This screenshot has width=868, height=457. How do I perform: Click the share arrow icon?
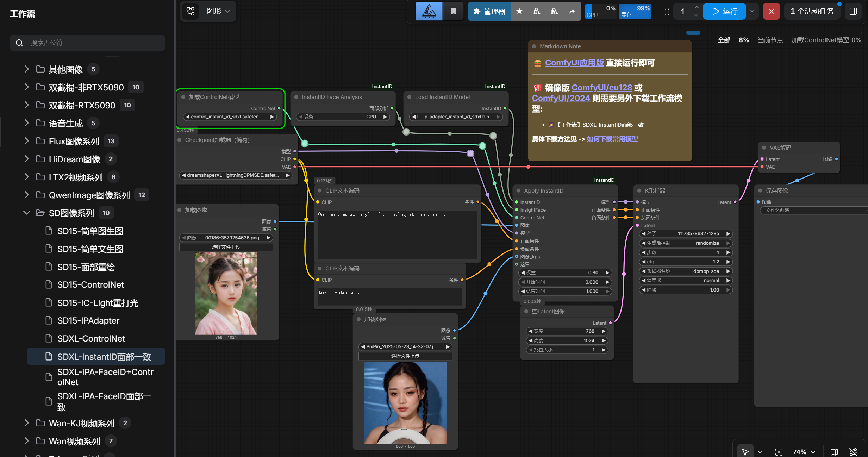pyautogui.click(x=572, y=11)
